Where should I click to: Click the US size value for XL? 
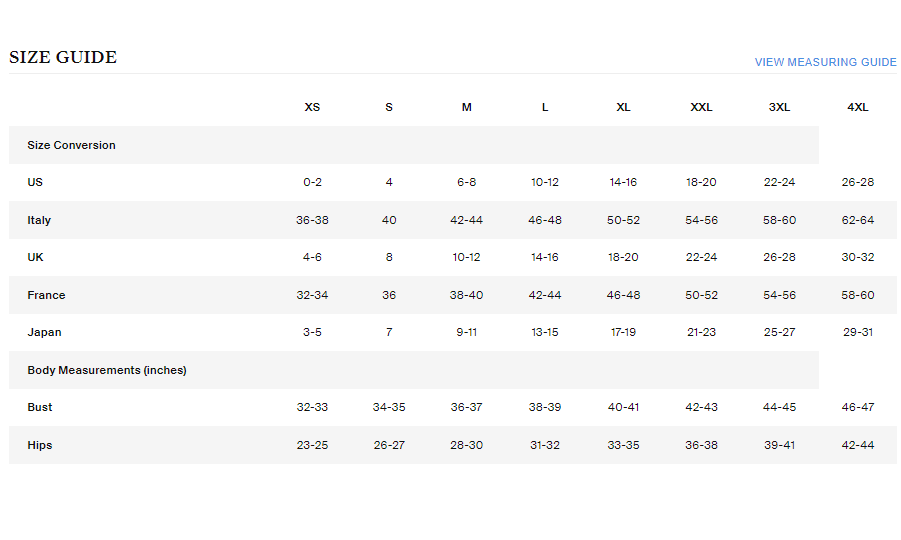tap(623, 183)
